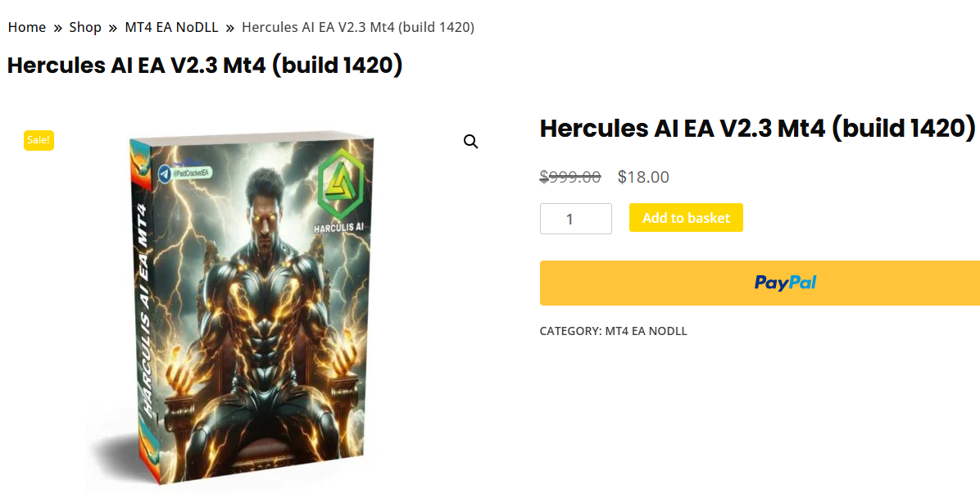980x494 pixels.
Task: Open the MT4 EA NODLL category link
Action: [x=646, y=331]
